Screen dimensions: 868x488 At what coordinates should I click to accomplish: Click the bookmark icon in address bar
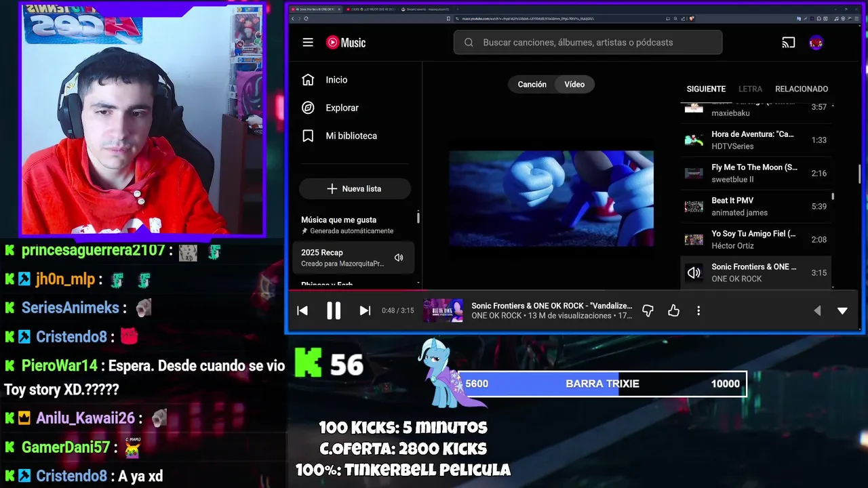point(448,19)
